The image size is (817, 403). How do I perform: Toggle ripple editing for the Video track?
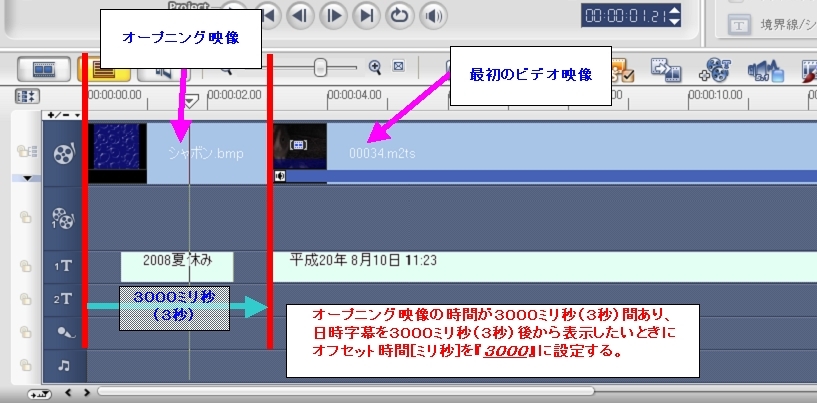(27, 152)
